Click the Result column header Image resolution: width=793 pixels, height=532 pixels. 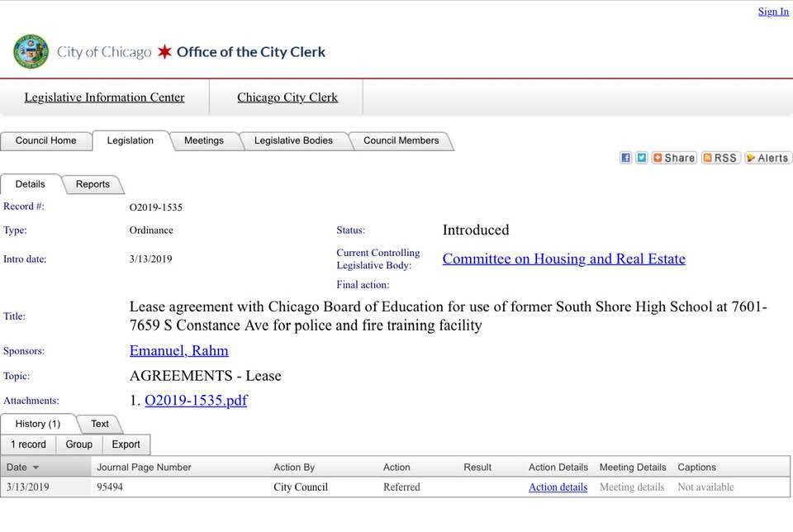pos(477,468)
